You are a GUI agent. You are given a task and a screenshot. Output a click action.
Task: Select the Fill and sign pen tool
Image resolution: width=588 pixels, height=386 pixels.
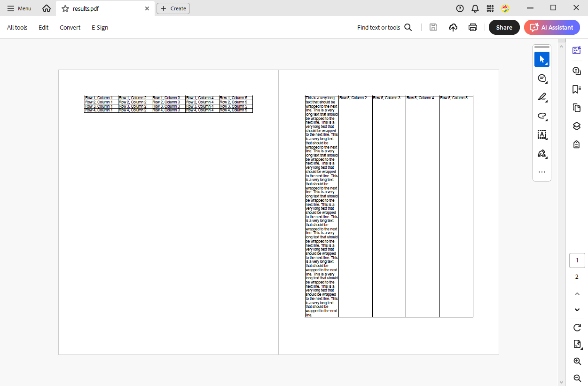click(542, 154)
